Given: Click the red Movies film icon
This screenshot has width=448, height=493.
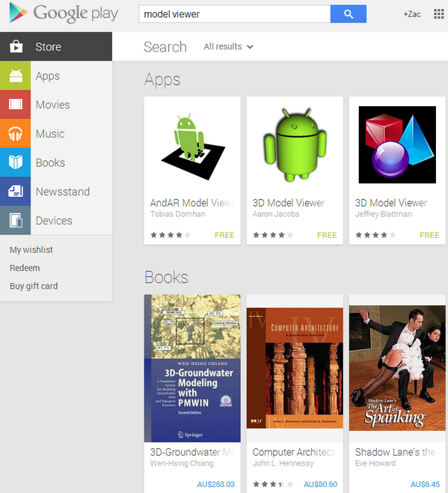Looking at the screenshot, I should [x=16, y=105].
